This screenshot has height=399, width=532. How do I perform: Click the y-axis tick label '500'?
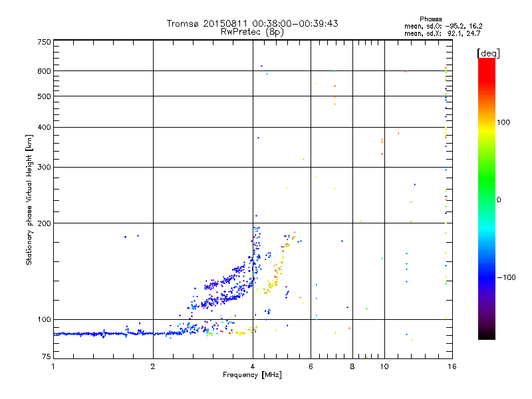point(45,96)
